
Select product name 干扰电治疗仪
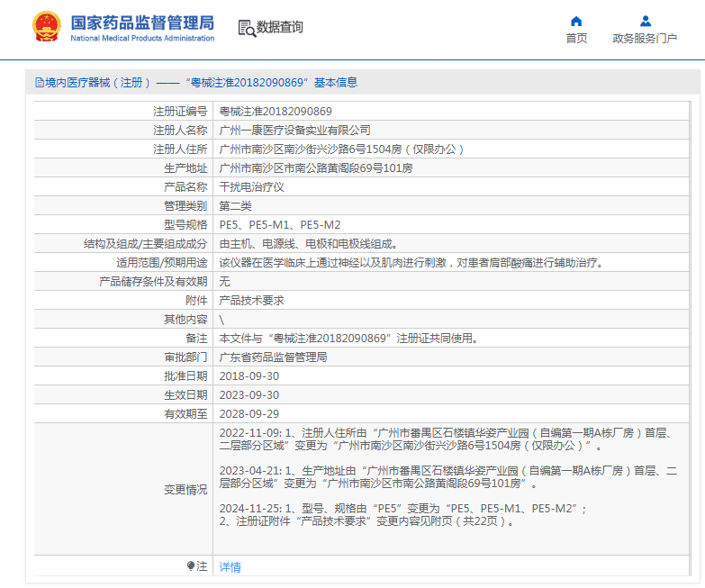pyautogui.click(x=251, y=187)
